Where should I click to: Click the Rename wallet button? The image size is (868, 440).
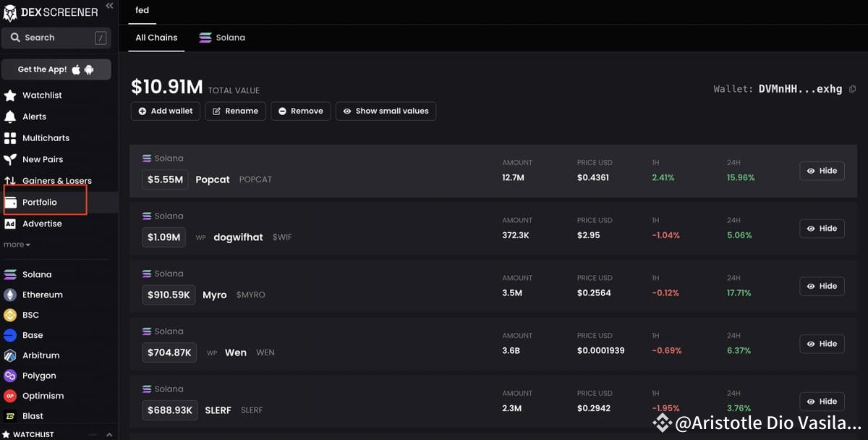pos(235,111)
